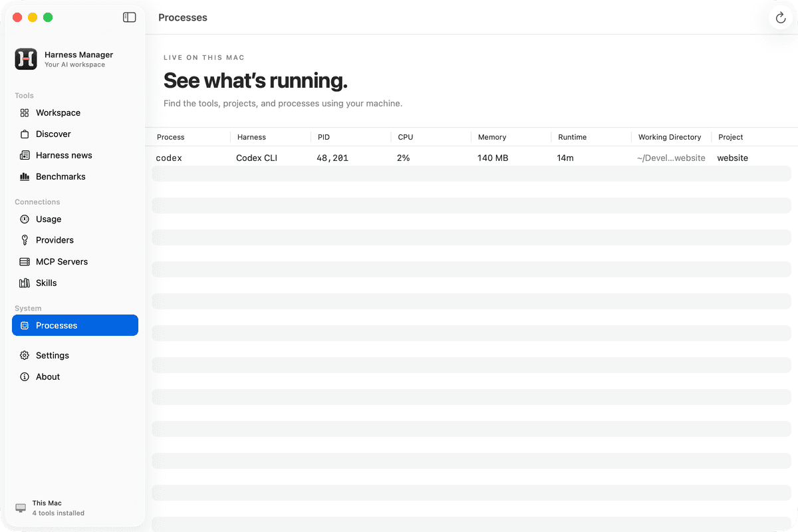The height and width of the screenshot is (532, 798).
Task: Go to Harness news
Action: click(75, 156)
